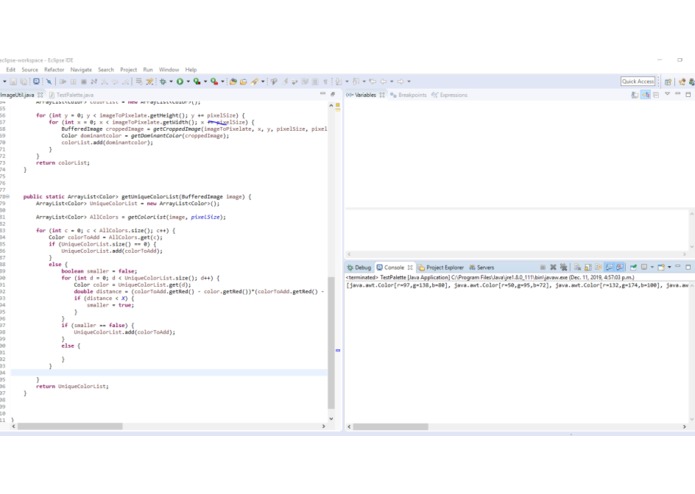This screenshot has width=695, height=494.
Task: Toggle Show Logical Structure in Variables view
Action: coord(645,95)
